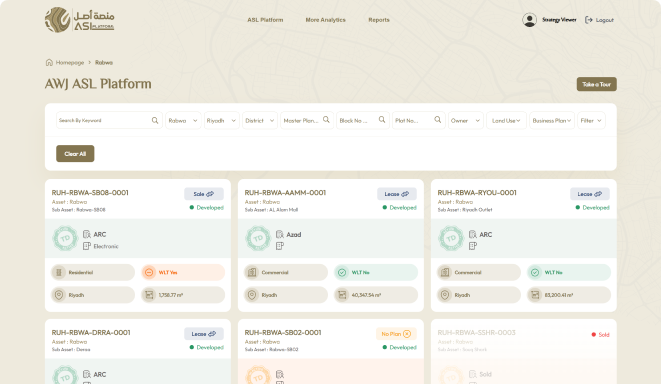Screen dimensions: 661x384
Task: Click the Strategy Viewer user name
Action: click(559, 20)
